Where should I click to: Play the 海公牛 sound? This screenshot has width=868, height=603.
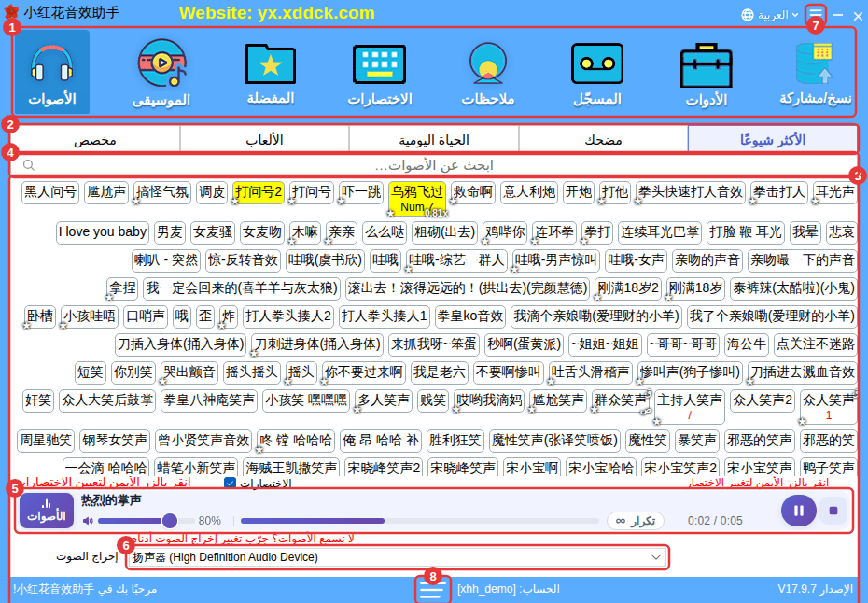747,344
